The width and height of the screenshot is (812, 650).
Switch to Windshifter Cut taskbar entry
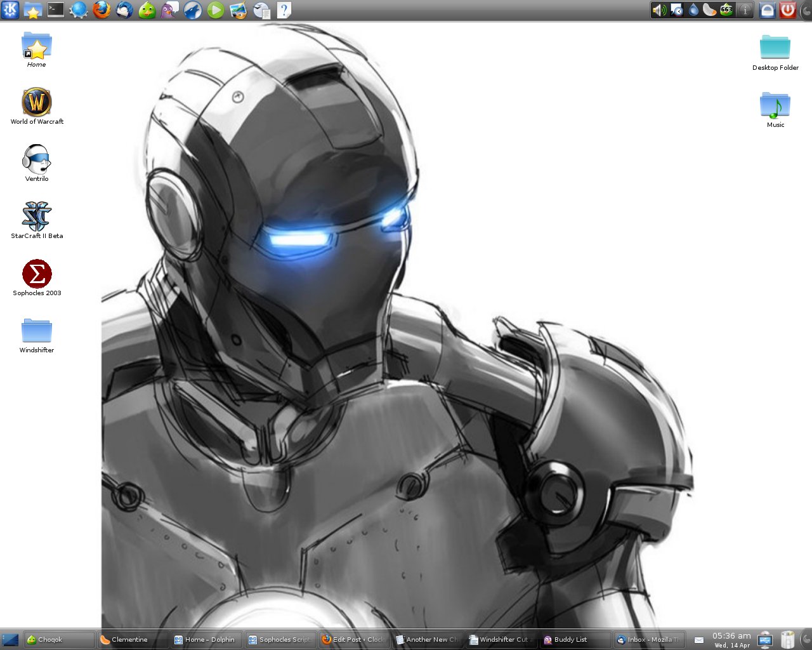click(x=501, y=640)
